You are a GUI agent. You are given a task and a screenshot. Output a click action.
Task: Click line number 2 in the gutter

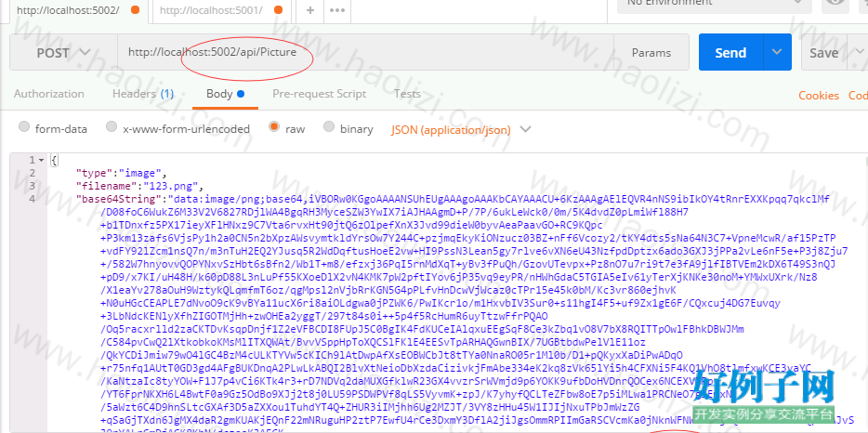tap(33, 173)
